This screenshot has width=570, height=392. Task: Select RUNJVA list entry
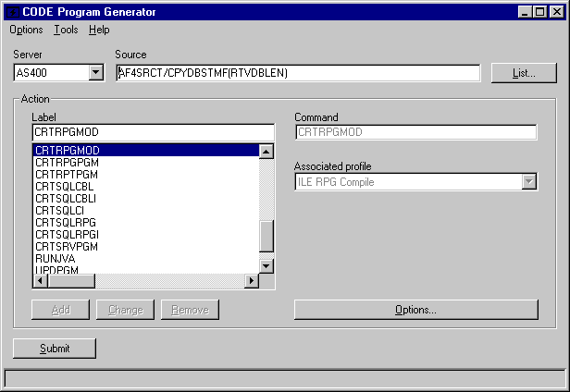coord(55,258)
